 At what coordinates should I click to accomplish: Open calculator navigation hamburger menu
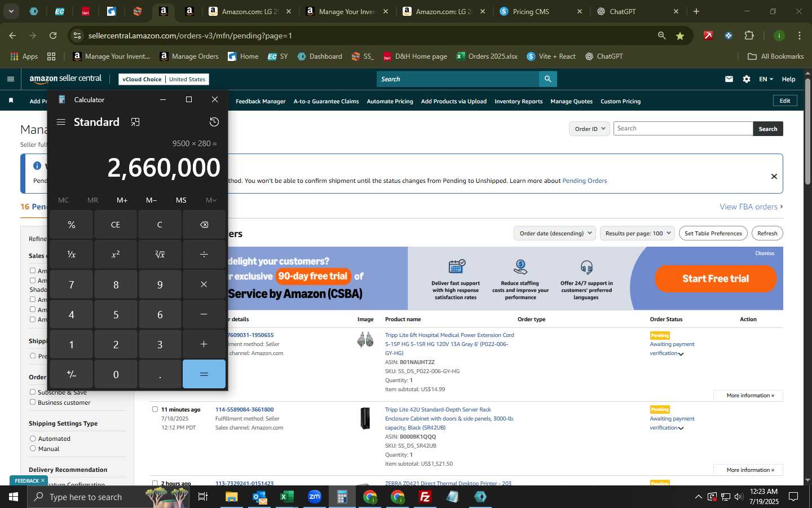tap(61, 122)
